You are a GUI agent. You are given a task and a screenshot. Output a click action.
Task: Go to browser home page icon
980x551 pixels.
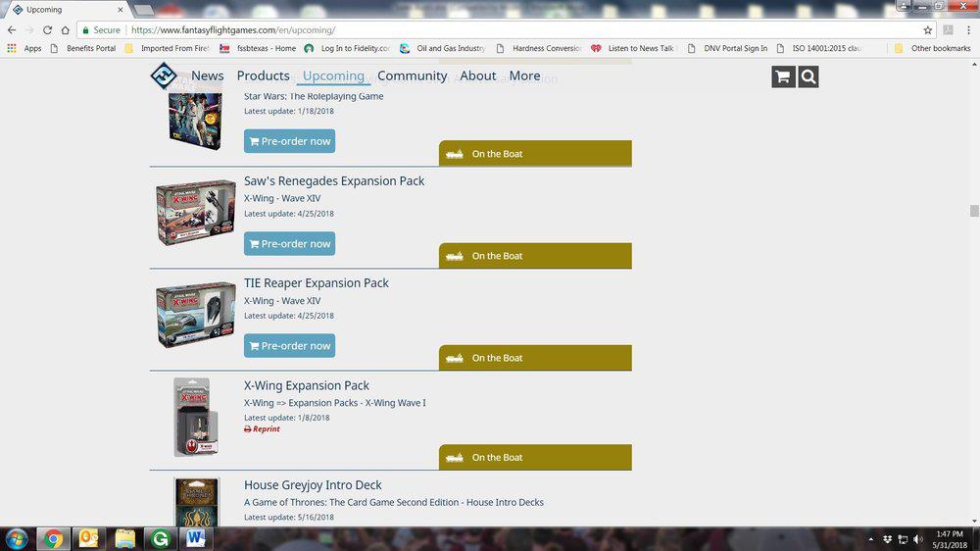pos(66,30)
